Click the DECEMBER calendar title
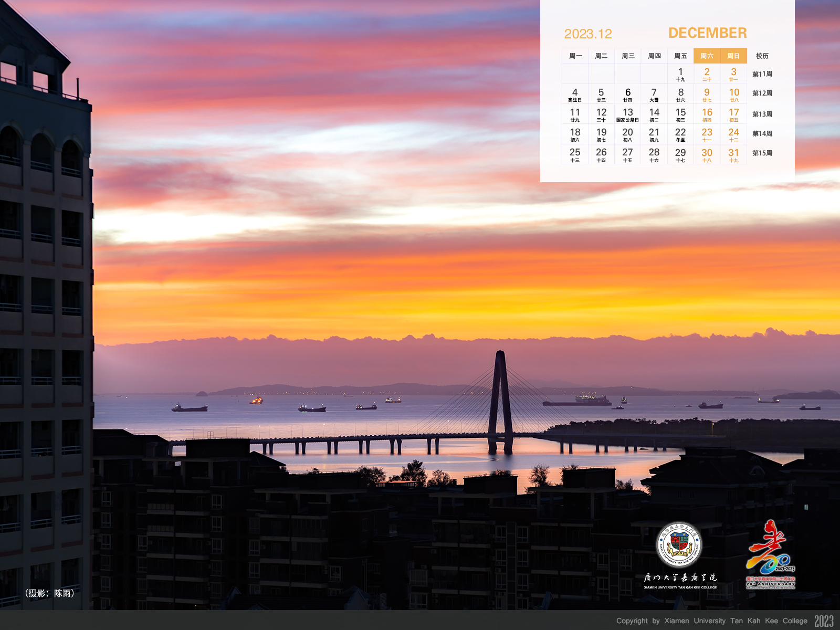This screenshot has width=840, height=630. pos(707,33)
